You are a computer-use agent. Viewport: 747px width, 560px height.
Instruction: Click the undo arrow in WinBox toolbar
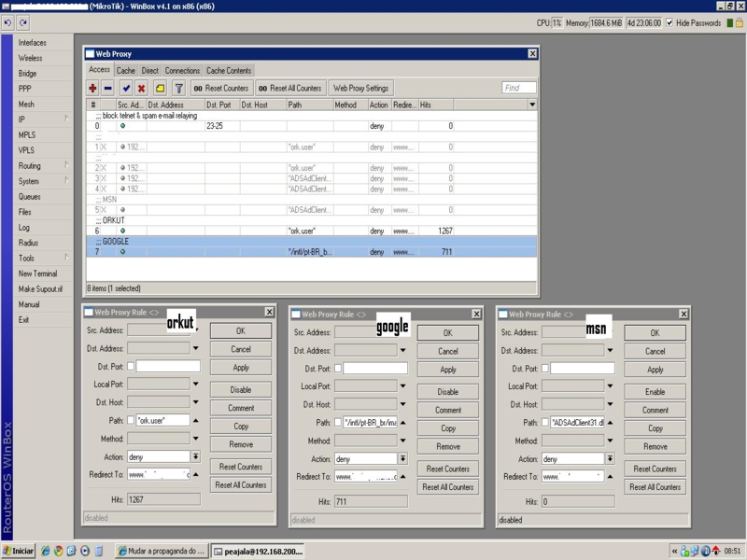tap(8, 22)
